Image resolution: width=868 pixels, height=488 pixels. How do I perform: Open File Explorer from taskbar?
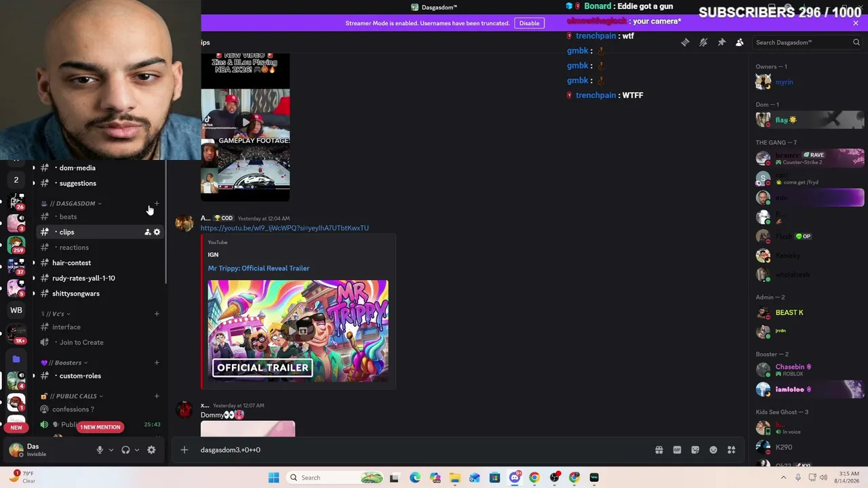(x=454, y=478)
